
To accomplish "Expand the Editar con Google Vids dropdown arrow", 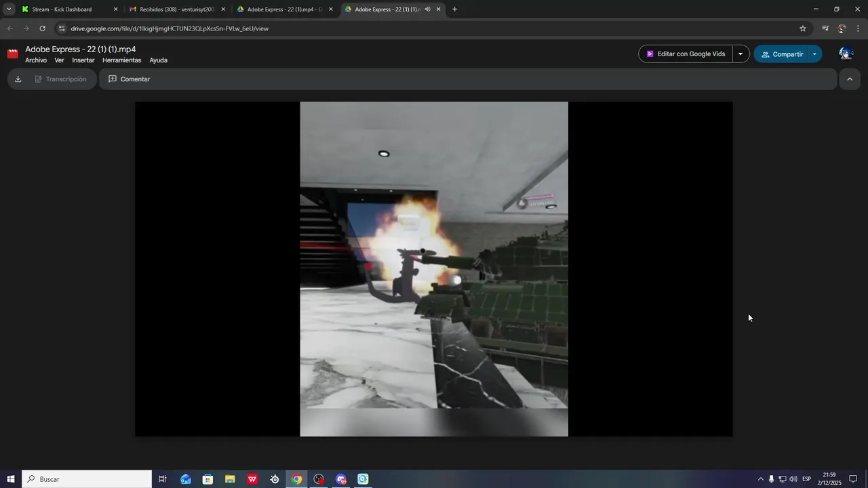I will 741,54.
